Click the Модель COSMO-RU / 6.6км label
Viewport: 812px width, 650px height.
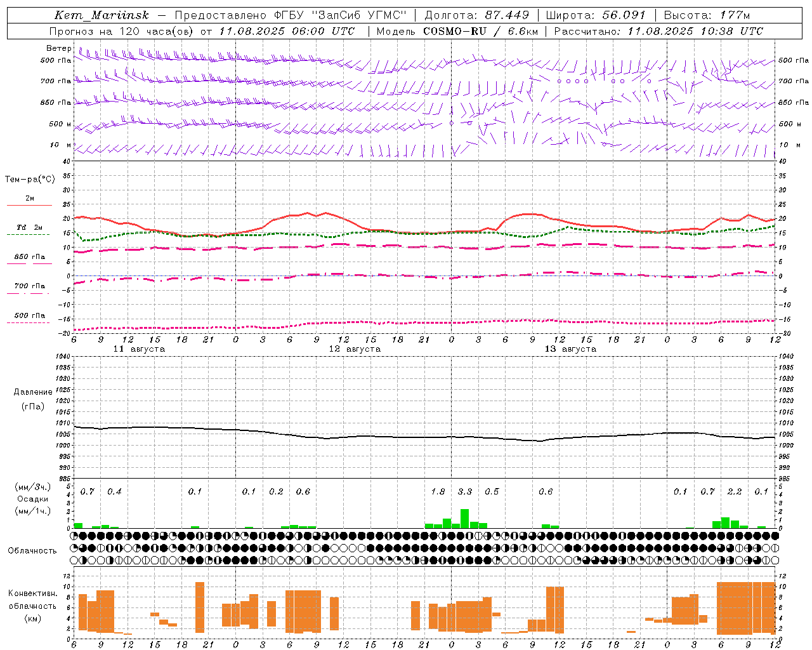coord(457,31)
